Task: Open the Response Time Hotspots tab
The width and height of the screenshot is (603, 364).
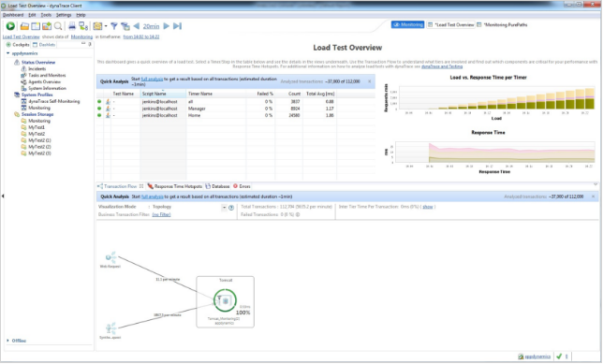Action: coord(175,186)
